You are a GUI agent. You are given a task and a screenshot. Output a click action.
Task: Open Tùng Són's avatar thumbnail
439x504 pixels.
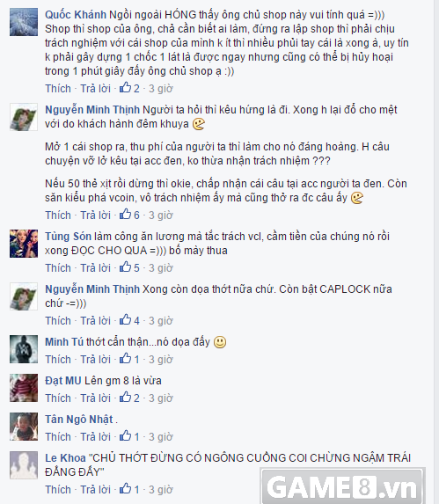point(24,244)
